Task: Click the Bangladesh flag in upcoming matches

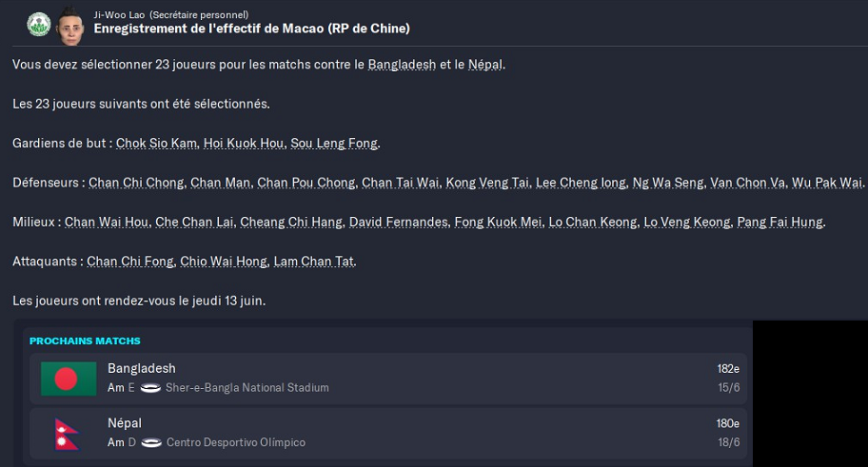Action: (x=69, y=379)
